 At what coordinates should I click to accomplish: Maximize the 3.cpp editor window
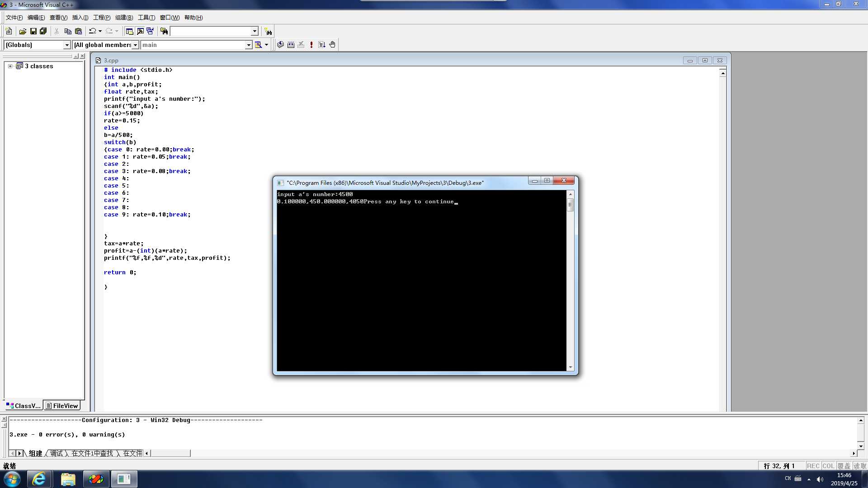point(705,60)
